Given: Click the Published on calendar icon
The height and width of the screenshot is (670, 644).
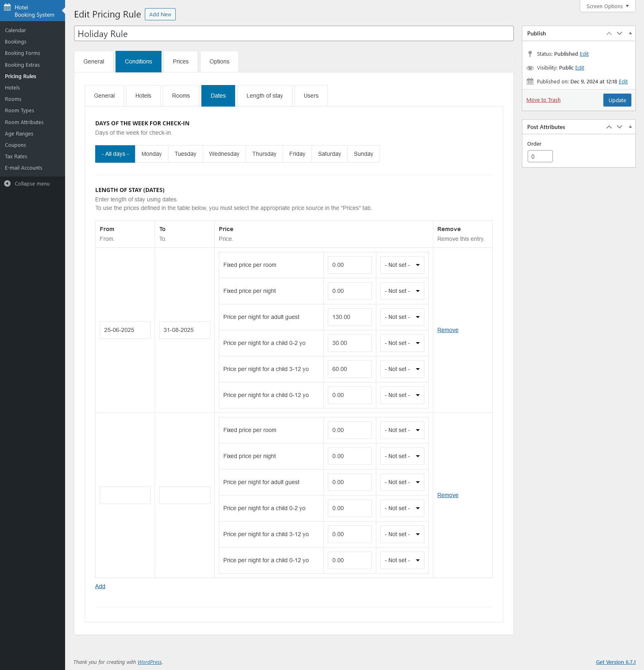Looking at the screenshot, I should [x=530, y=81].
